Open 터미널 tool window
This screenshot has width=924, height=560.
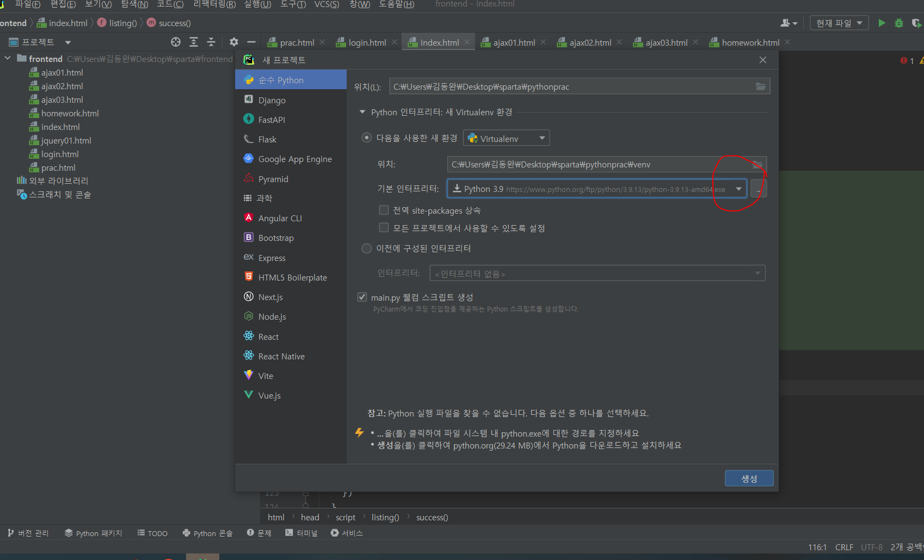tap(301, 533)
